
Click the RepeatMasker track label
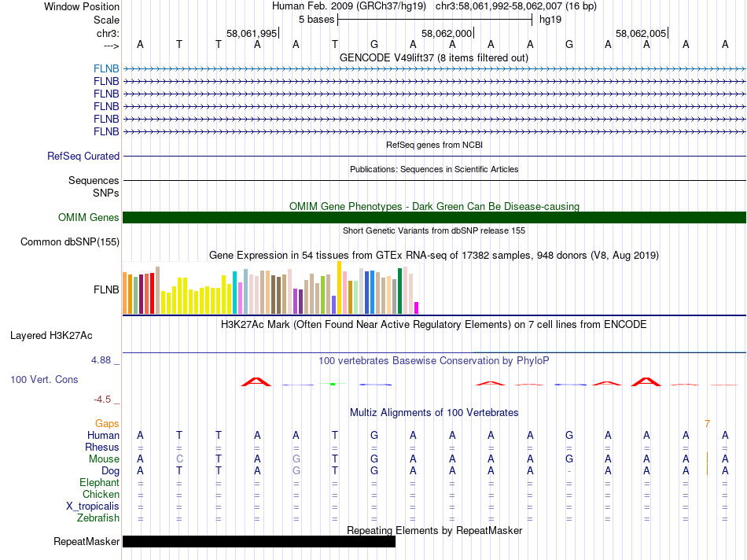86,541
